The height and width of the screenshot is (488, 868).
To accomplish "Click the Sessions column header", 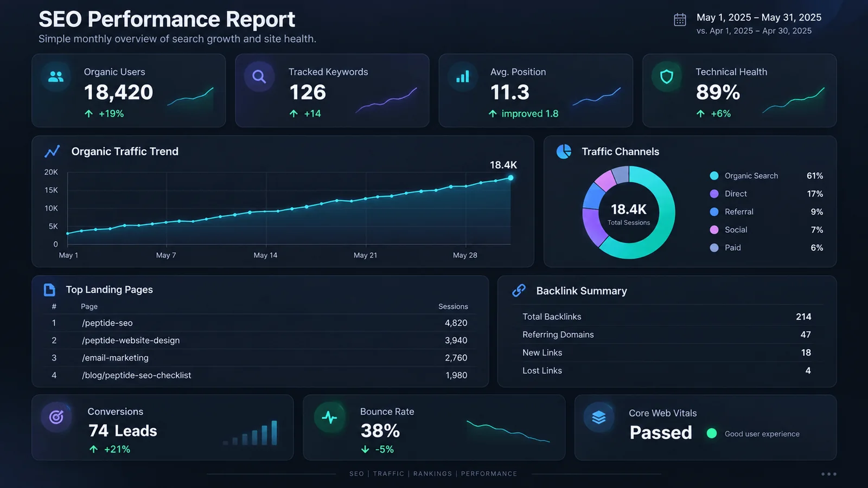I will tap(453, 306).
